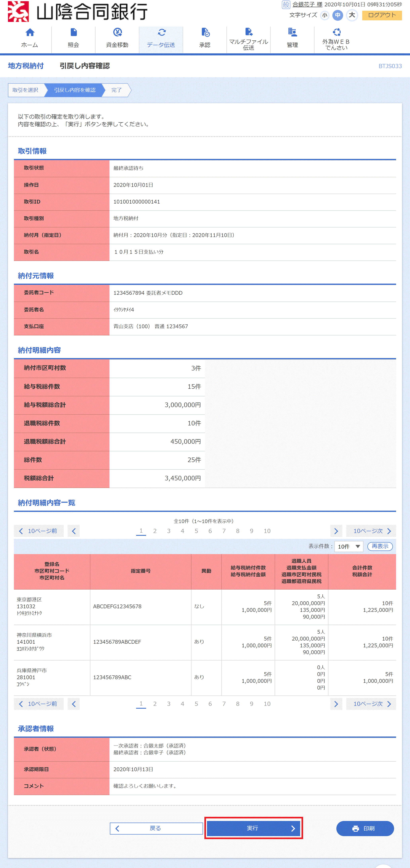410x868 pixels.
Task: Open the 表示件数 10件 dropdown
Action: point(349,546)
